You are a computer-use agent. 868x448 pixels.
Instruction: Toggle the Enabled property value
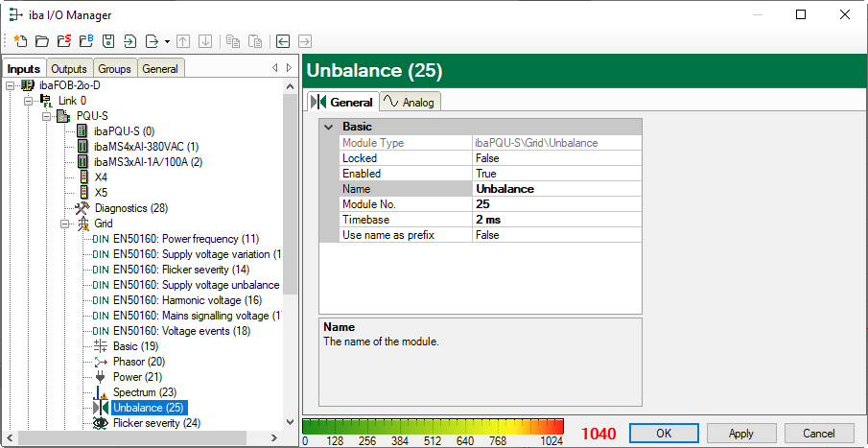pos(555,174)
